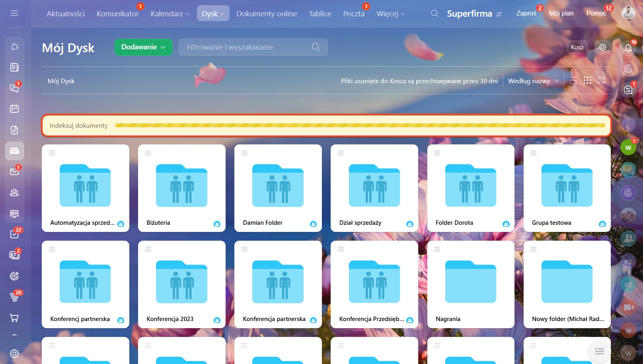Switch to list view layout

click(x=573, y=81)
